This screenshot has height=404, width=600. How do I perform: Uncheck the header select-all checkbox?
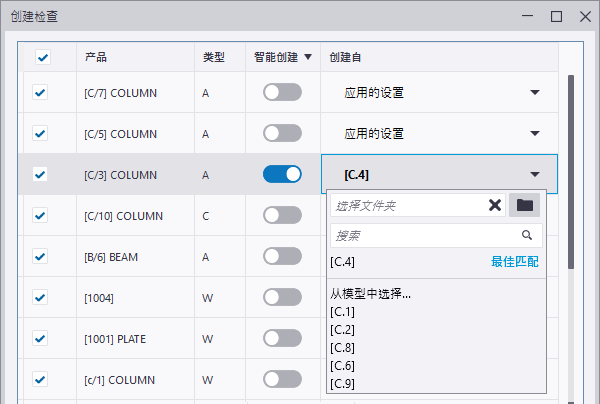click(43, 57)
